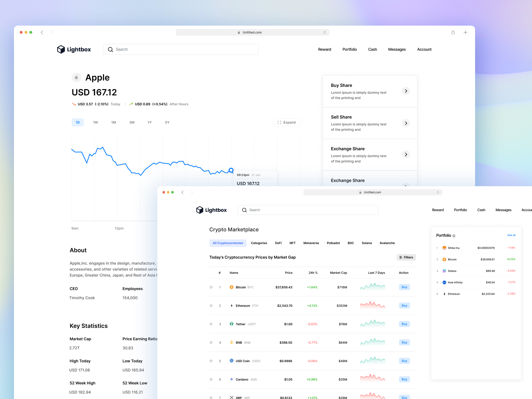Click the share icon in the browser toolbar
Image resolution: width=532 pixels, height=399 pixels.
click(453, 32)
